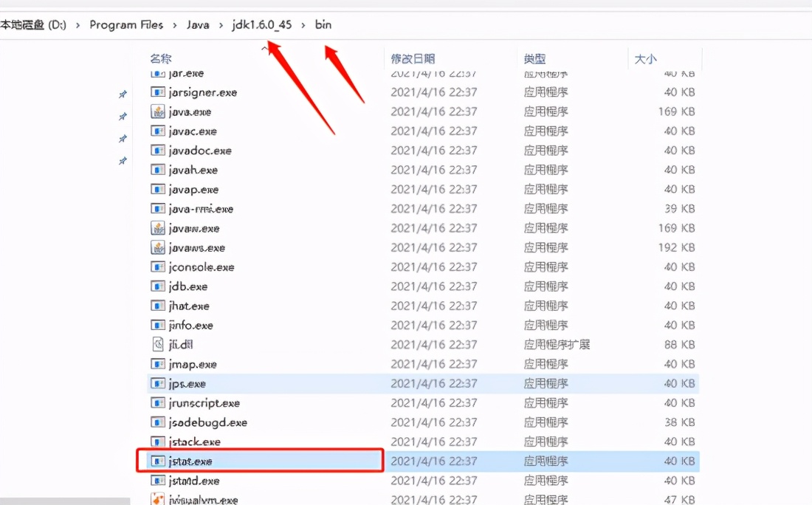Go to 本地磁盘 (D:) in the address bar

(33, 25)
